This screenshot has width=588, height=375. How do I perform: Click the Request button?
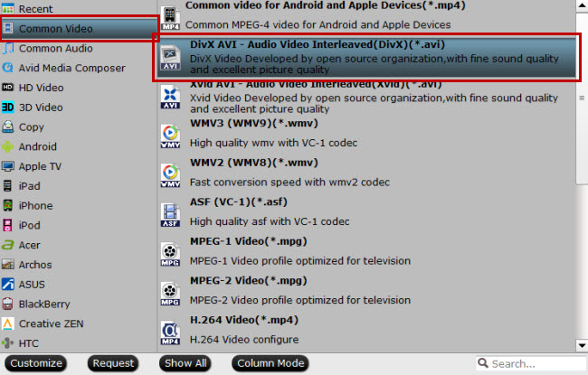[113, 363]
